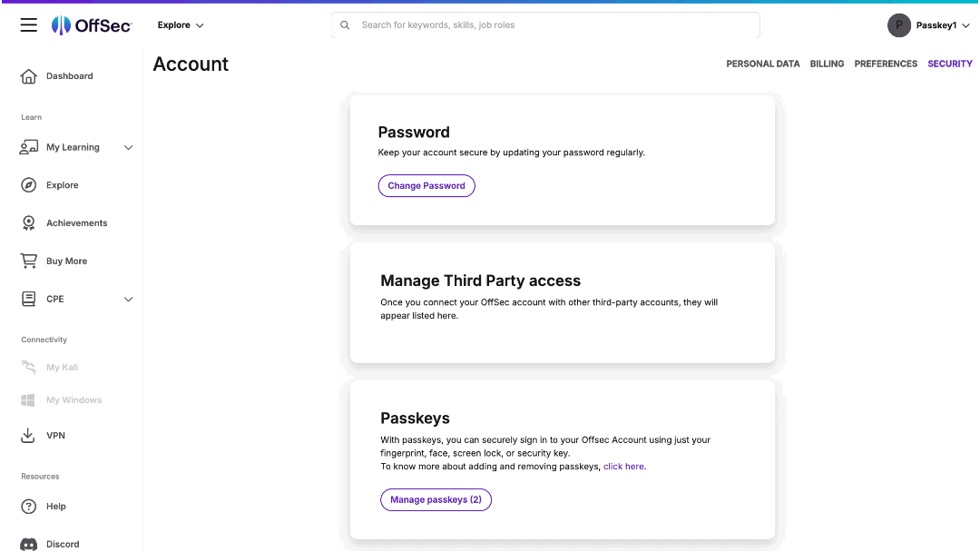Open the hamburger menu icon
This screenshot has width=980, height=552.
pos(29,25)
